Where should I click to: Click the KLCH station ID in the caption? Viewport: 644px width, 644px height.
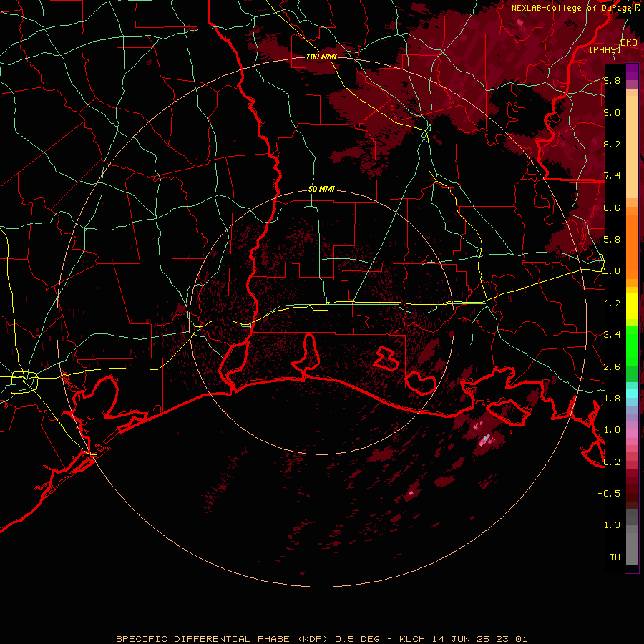[x=412, y=639]
